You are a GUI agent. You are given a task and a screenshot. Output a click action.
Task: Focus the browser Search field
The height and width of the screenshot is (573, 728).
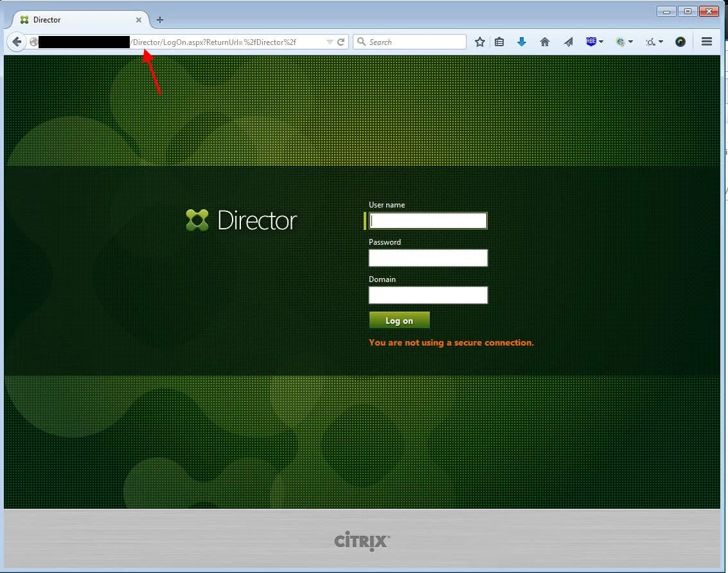[x=409, y=42]
